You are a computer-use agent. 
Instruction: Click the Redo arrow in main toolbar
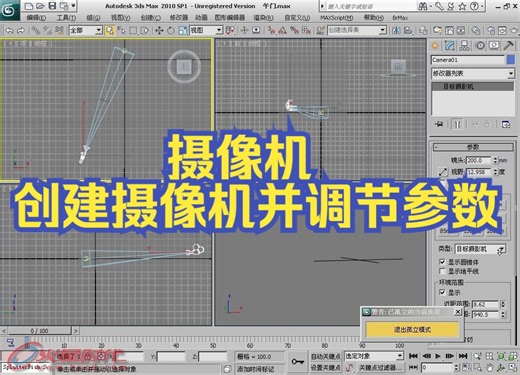[21, 31]
